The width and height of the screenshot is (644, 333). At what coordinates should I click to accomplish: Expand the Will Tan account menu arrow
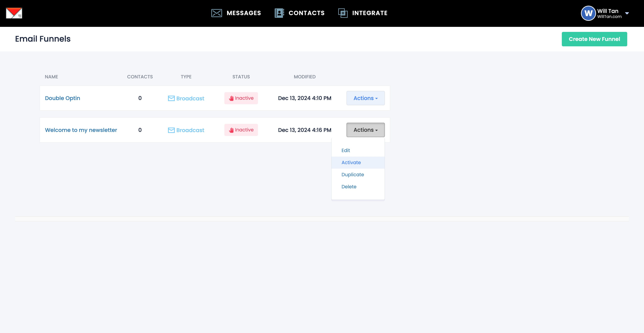tap(627, 13)
